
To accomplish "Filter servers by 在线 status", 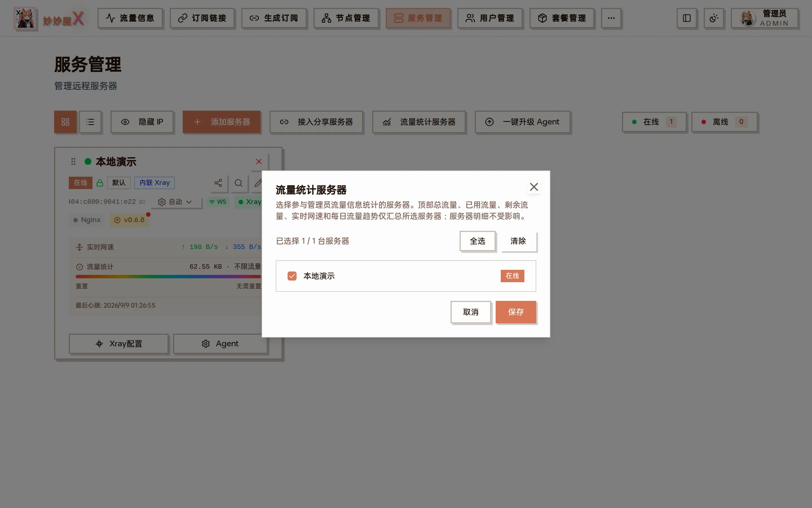I will pos(654,122).
